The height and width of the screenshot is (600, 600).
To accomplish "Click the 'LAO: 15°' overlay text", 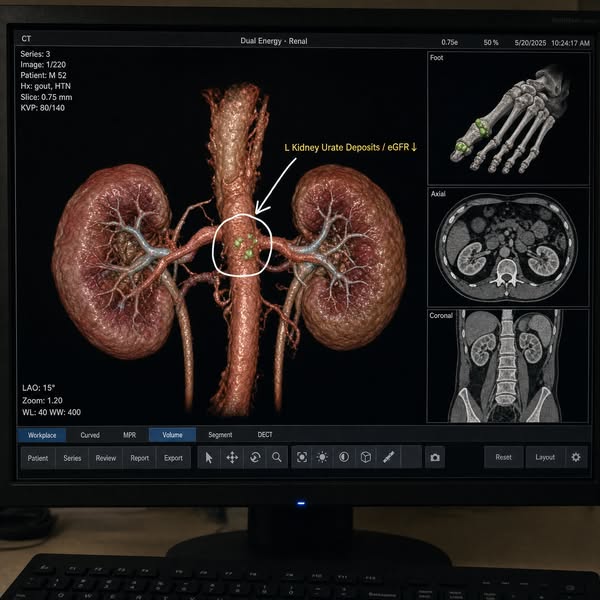I will [x=38, y=388].
